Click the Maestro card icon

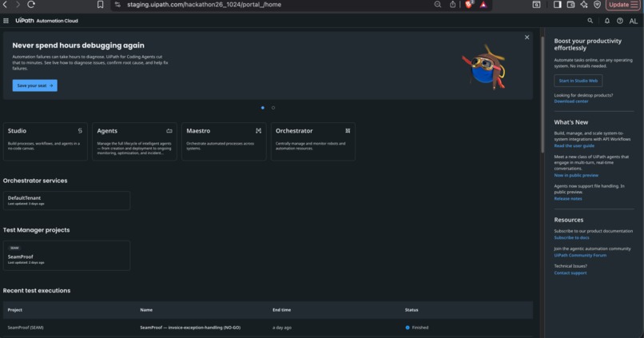(258, 130)
